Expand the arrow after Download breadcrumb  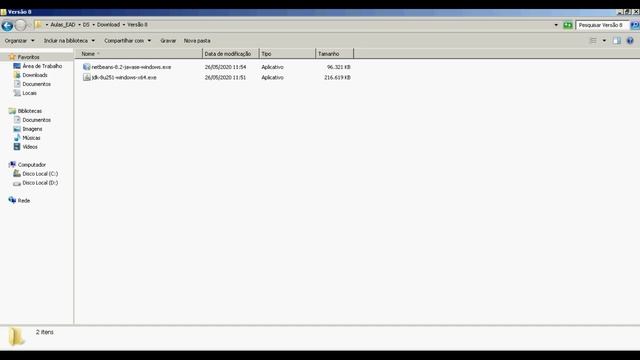(124, 25)
